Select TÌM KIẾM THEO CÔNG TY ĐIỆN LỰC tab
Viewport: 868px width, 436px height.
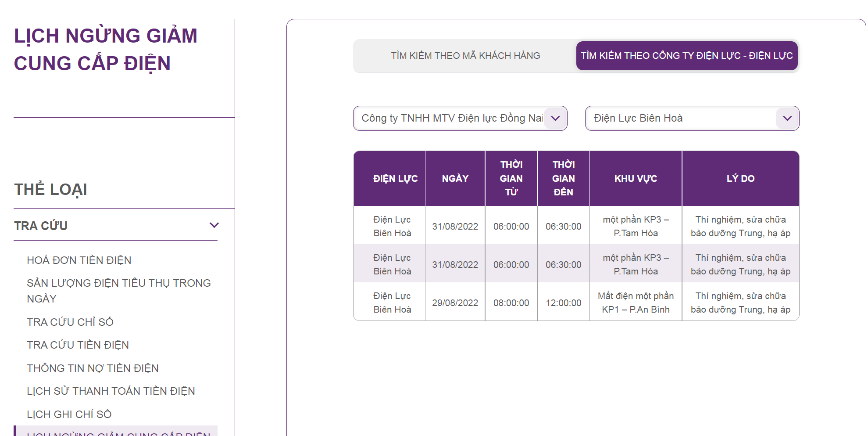coord(686,56)
